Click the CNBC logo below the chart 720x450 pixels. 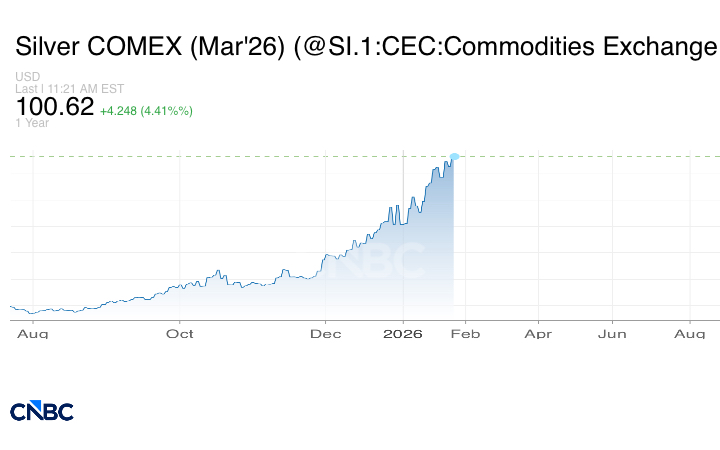[x=41, y=411]
